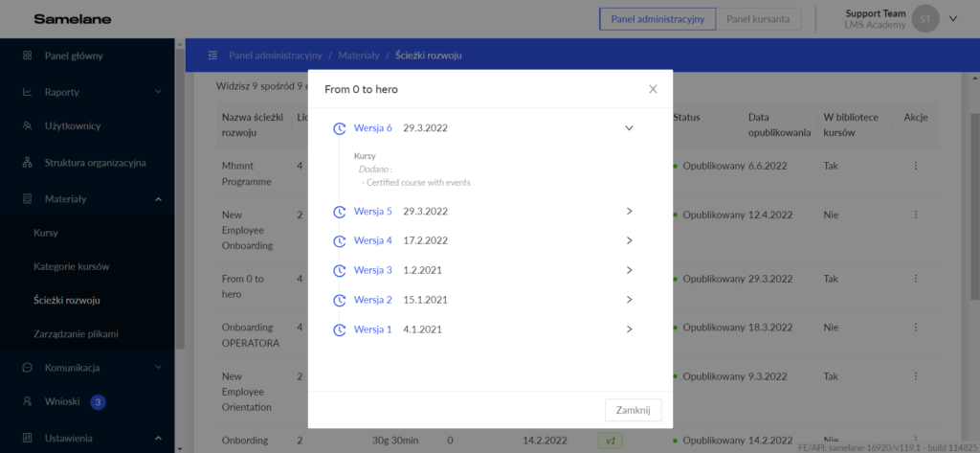Open Kursy in the sidebar menu
980x453 pixels.
click(x=46, y=233)
